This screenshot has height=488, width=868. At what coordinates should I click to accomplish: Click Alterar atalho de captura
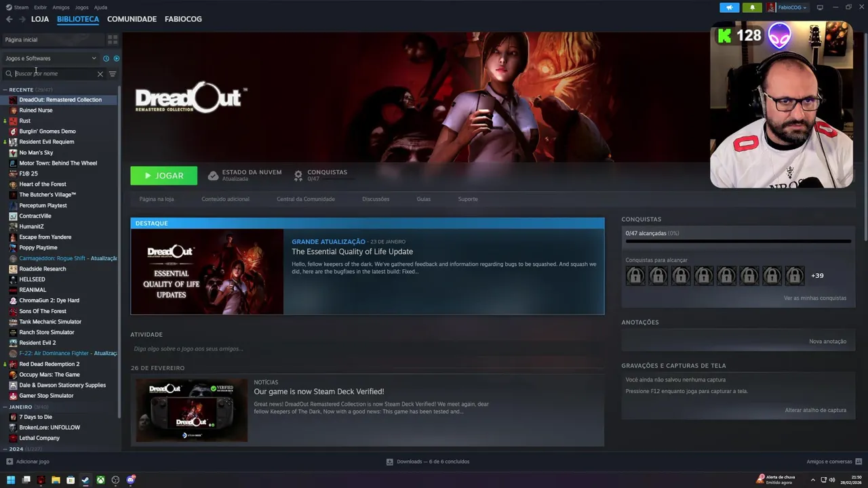pyautogui.click(x=816, y=410)
